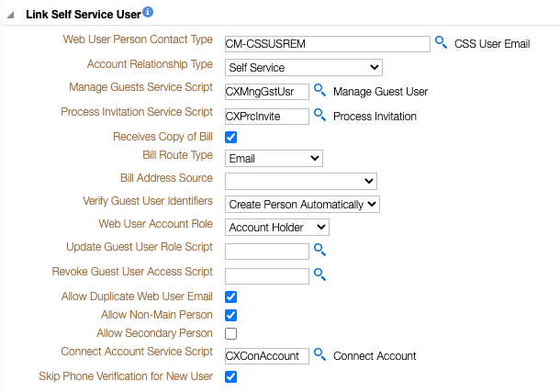Select the 'Verify Guest User Identifiers' label
This screenshot has width=560, height=392.
tap(148, 201)
